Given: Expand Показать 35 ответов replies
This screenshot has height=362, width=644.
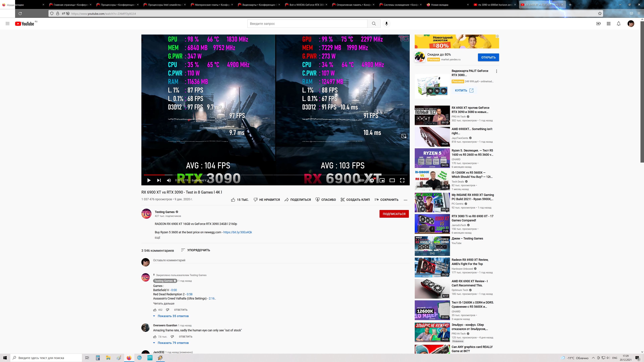Looking at the screenshot, I should [x=171, y=316].
